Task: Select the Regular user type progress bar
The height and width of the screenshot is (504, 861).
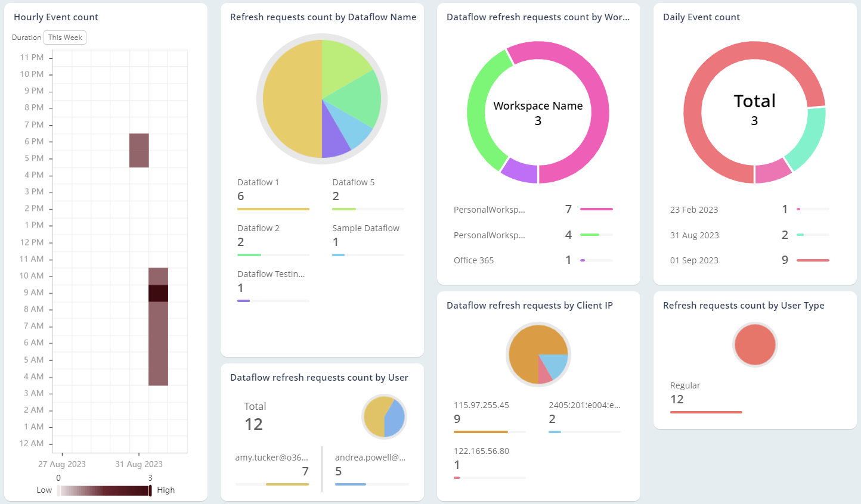Action: 706,411
